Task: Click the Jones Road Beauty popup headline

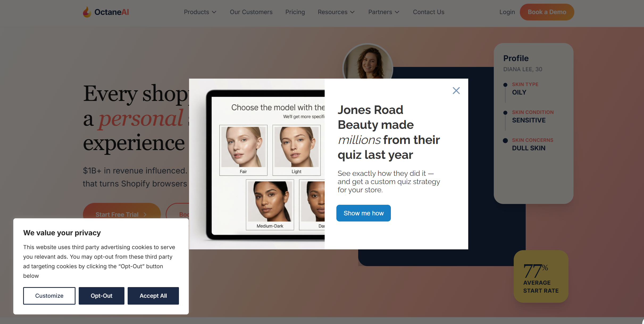Action: pyautogui.click(x=389, y=132)
